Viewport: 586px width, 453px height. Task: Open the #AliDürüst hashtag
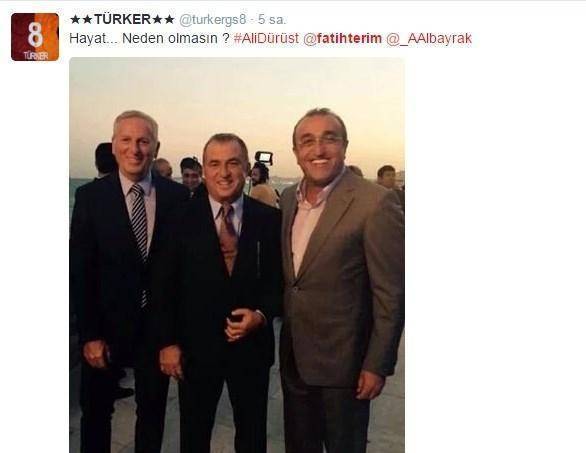click(x=266, y=38)
